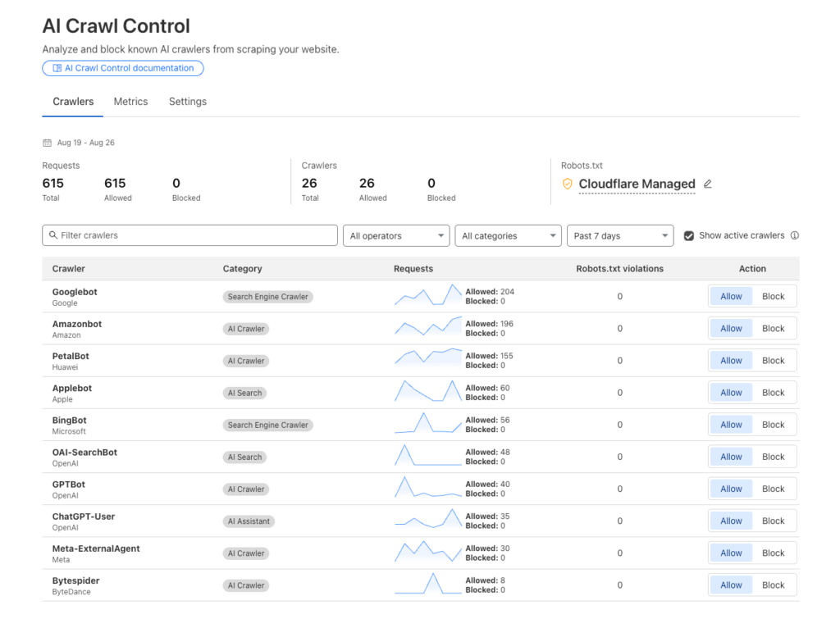Select Allow for GPTBot
The width and height of the screenshot is (840, 619).
731,489
